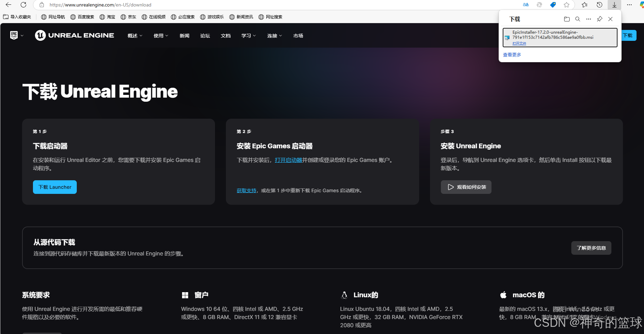
Task: Click the blue price tag shopping icon
Action: click(x=553, y=5)
